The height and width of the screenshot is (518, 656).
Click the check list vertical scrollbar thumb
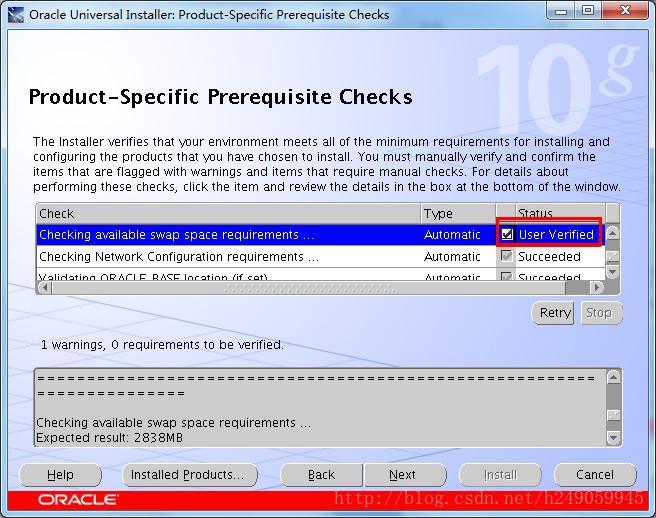point(612,256)
